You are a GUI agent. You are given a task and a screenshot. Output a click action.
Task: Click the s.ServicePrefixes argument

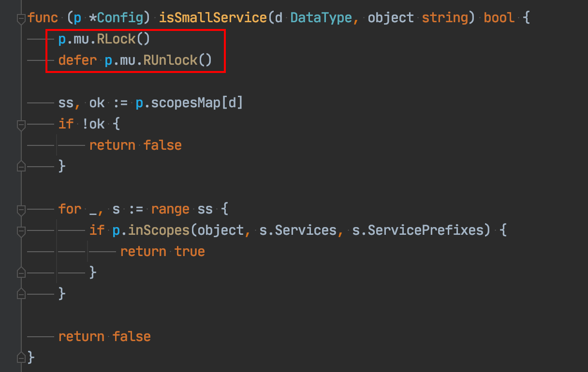[x=418, y=230]
